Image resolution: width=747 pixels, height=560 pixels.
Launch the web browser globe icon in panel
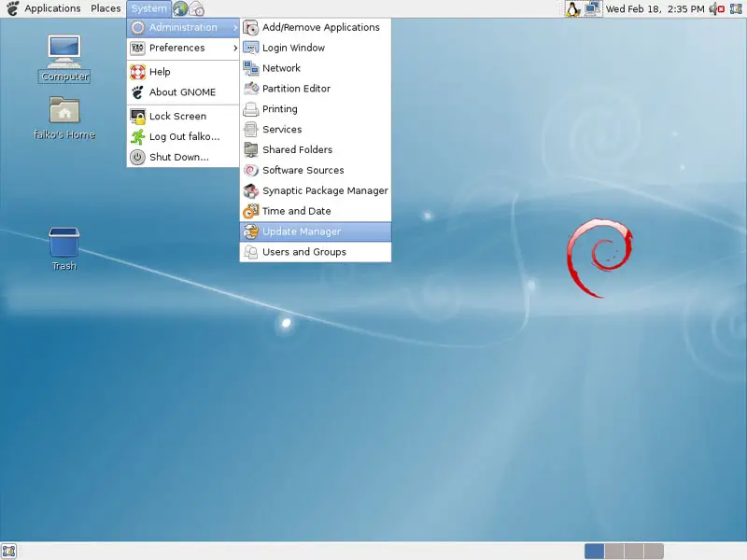tap(180, 8)
